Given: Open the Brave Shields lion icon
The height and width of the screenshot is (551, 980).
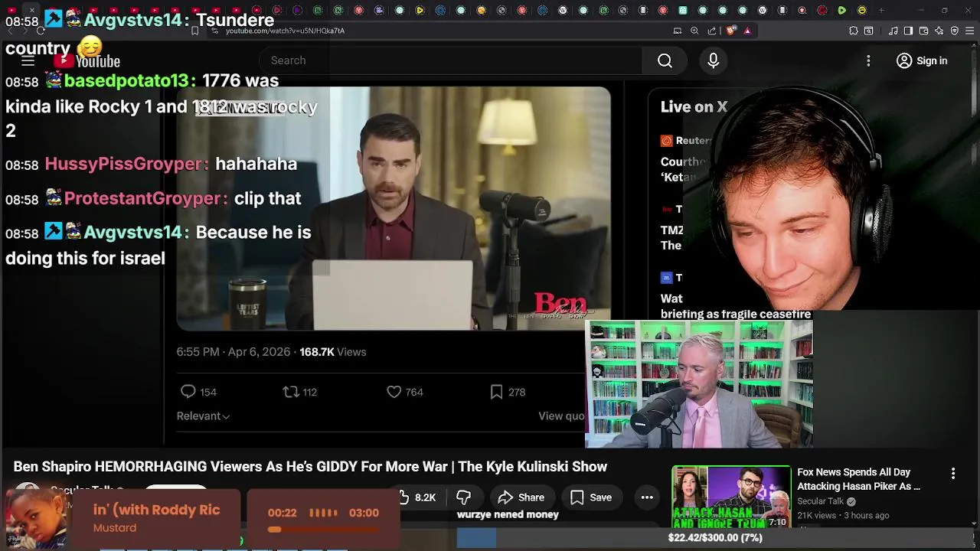Looking at the screenshot, I should pyautogui.click(x=730, y=31).
